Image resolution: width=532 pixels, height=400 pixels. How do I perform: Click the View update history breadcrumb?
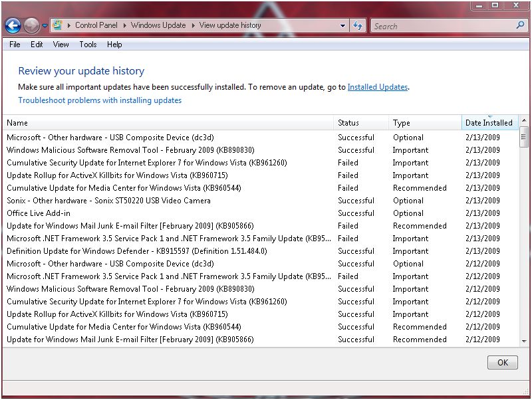point(230,25)
